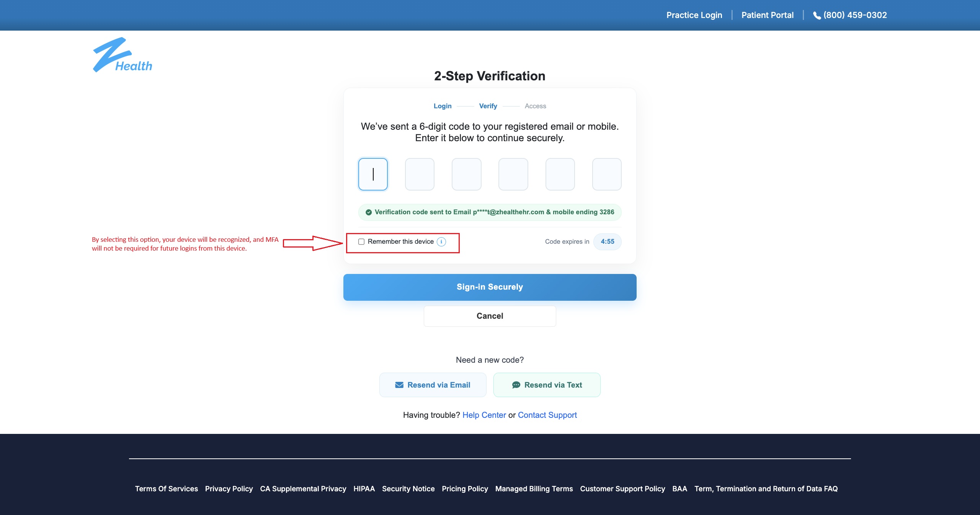Click the 4:55 code expiry timer
The image size is (980, 515).
(x=607, y=242)
